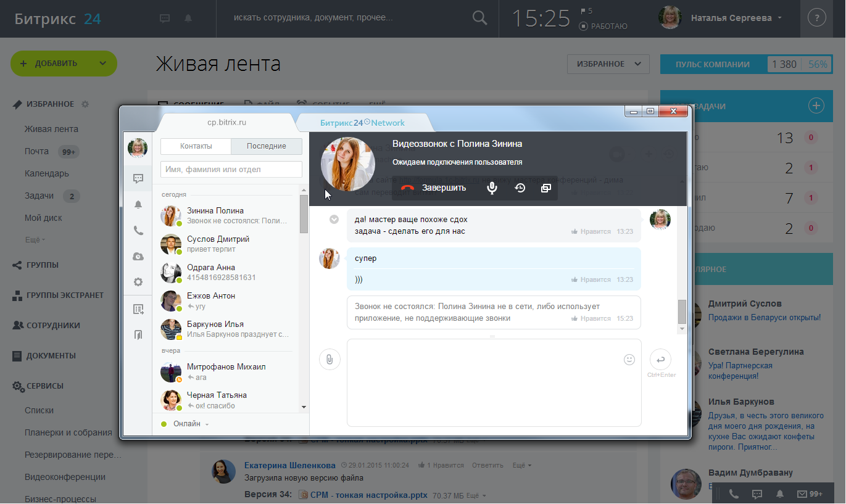
Task: Open chat with Баркунов Илья
Action: pyautogui.click(x=226, y=329)
